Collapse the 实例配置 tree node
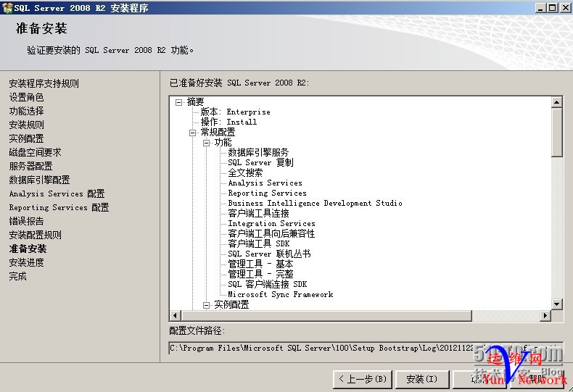 point(206,305)
